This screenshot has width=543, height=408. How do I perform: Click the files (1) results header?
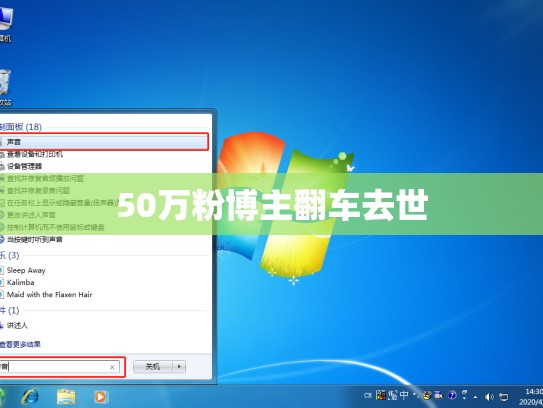point(10,310)
